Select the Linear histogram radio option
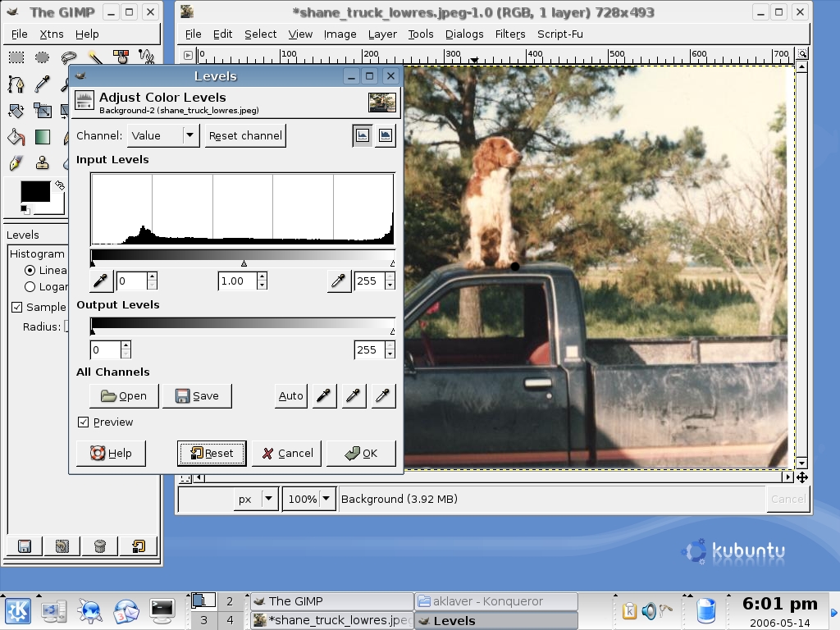 [x=30, y=270]
